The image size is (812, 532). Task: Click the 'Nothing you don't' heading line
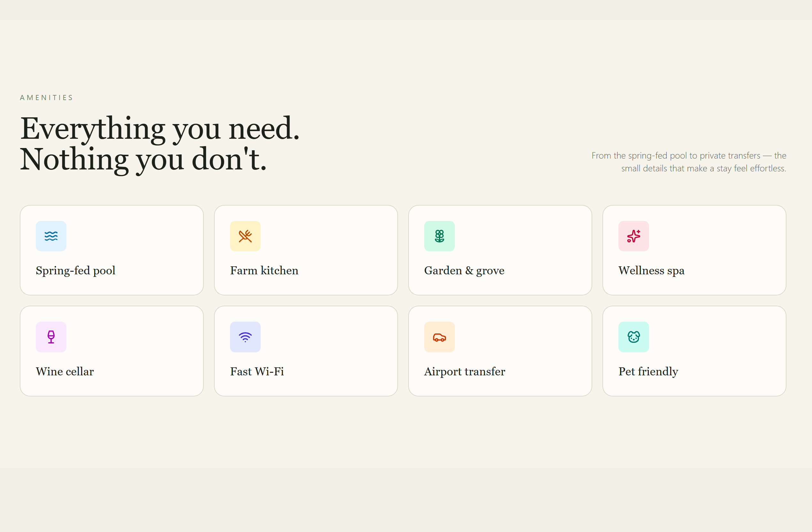[143, 159]
